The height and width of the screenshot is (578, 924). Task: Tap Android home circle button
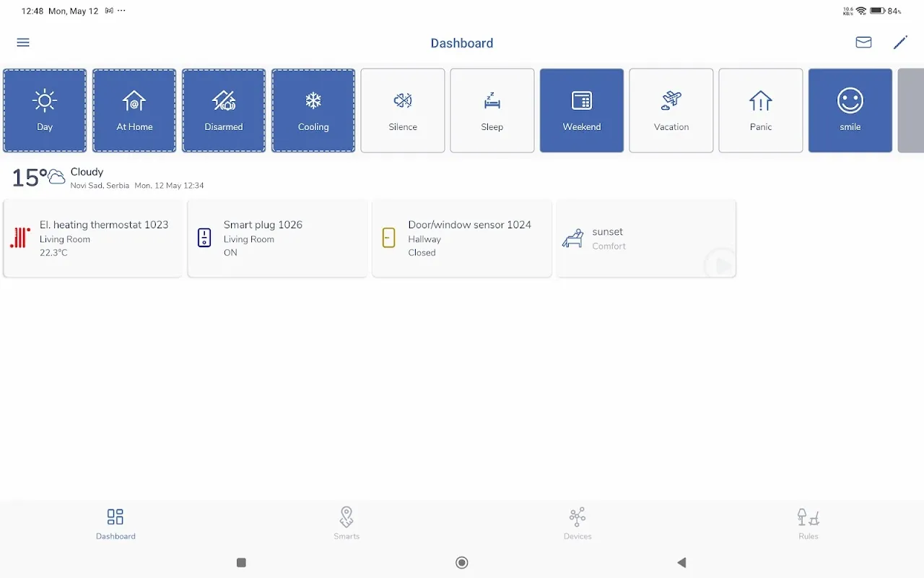(x=462, y=563)
